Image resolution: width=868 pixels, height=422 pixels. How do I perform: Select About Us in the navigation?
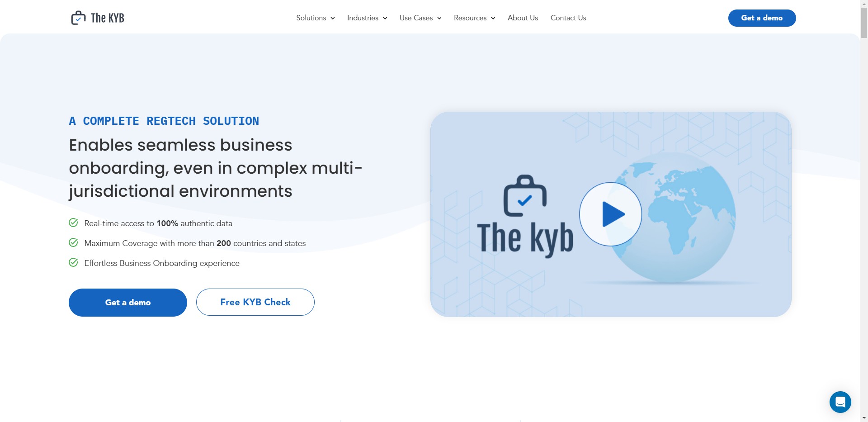(x=523, y=18)
